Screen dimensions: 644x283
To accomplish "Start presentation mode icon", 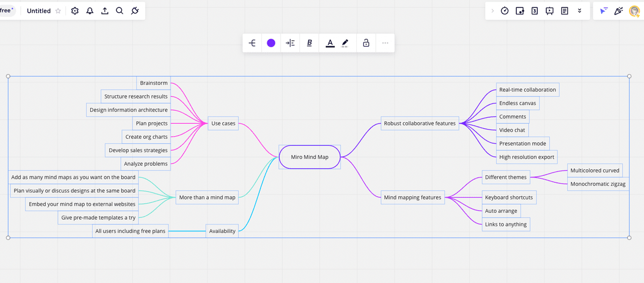I will tap(550, 11).
